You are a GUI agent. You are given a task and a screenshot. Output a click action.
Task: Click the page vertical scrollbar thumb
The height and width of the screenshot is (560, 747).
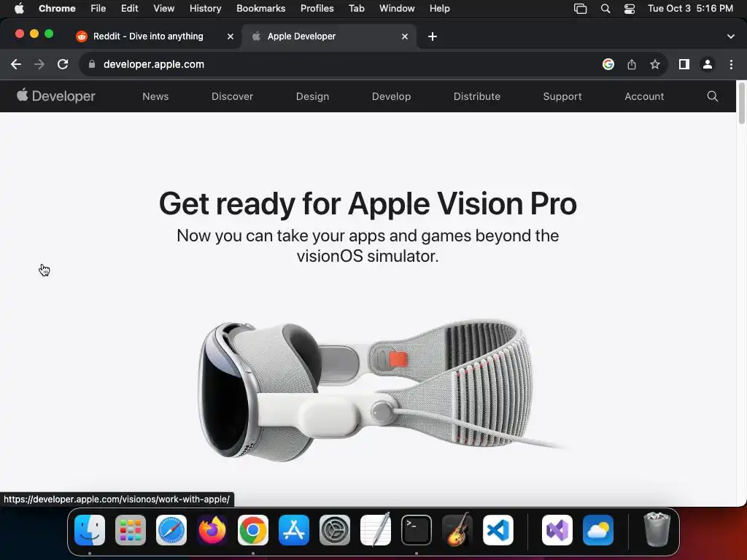(x=741, y=104)
